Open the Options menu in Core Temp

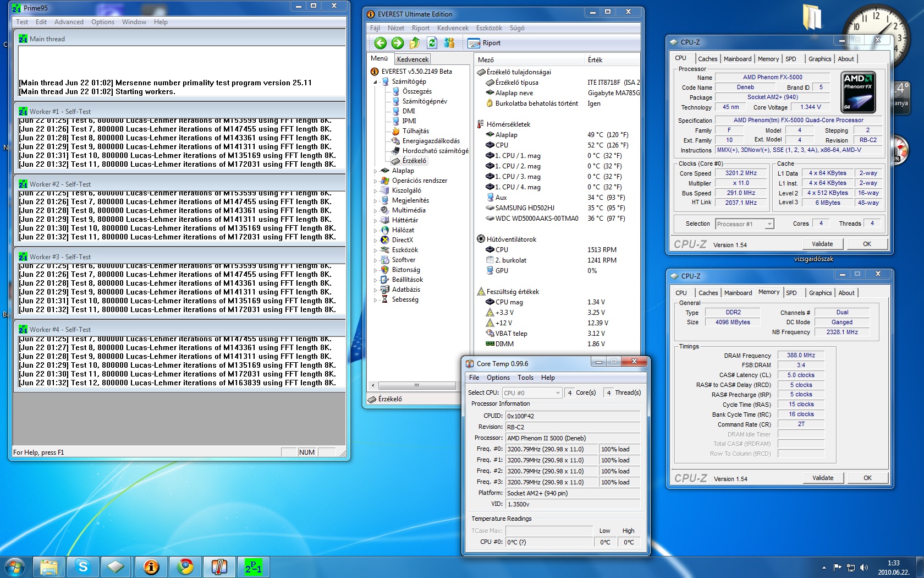[x=498, y=378]
